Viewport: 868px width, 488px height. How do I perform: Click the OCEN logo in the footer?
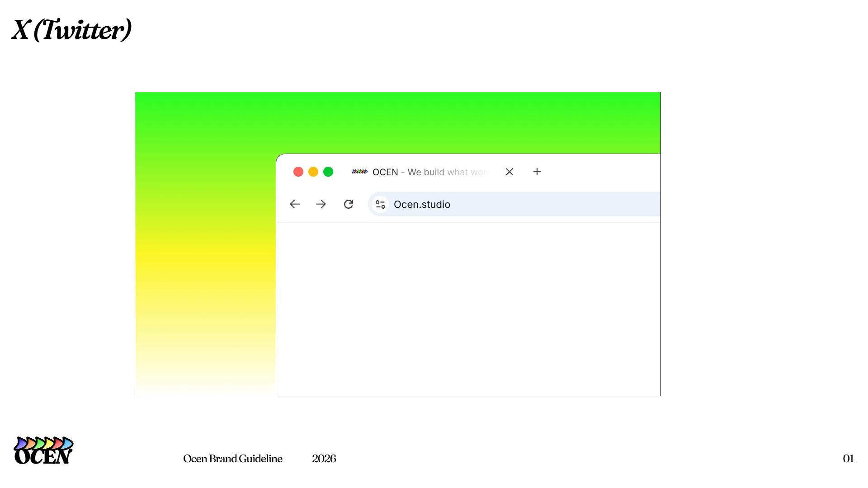click(43, 450)
